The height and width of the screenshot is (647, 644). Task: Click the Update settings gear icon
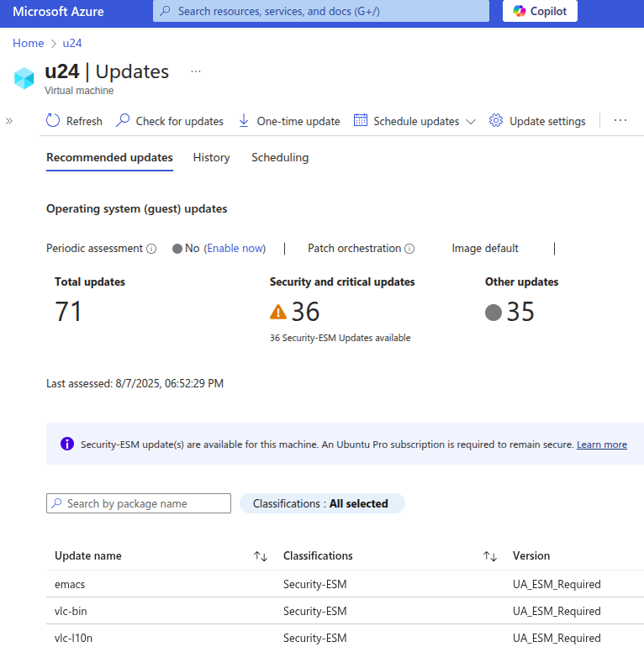496,120
